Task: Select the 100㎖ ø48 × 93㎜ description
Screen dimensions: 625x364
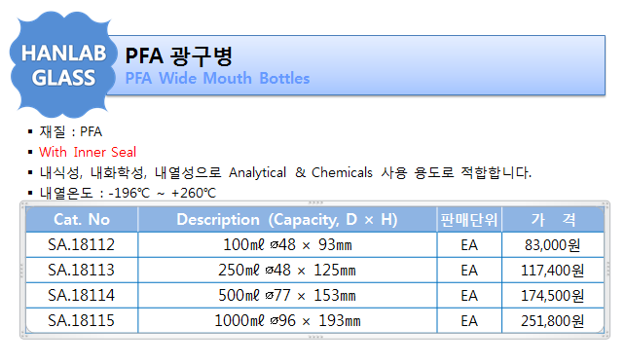Action: [x=287, y=245]
